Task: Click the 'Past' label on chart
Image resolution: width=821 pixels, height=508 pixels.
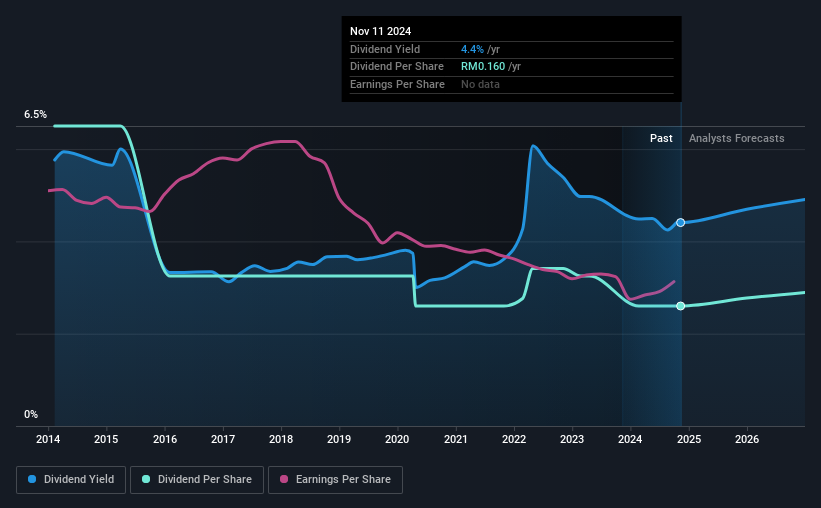Action: coord(661,138)
